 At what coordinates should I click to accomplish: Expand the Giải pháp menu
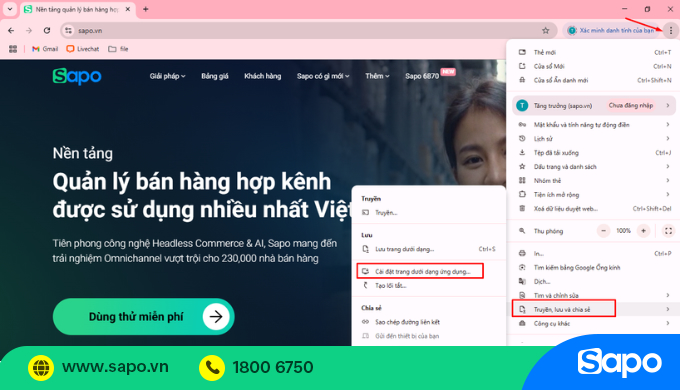[167, 76]
